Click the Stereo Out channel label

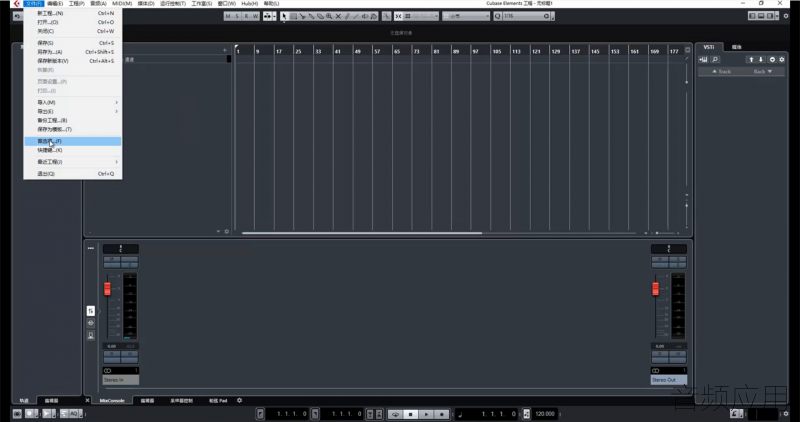tap(668, 380)
